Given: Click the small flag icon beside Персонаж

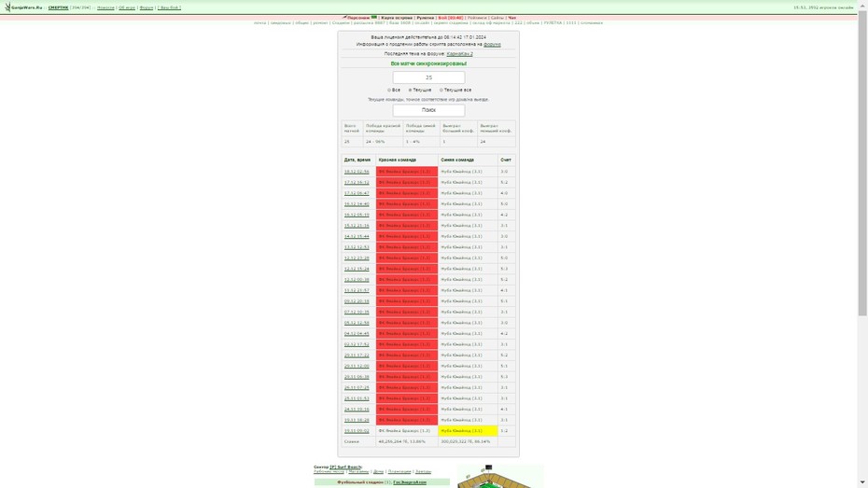Looking at the screenshot, I should point(374,17).
